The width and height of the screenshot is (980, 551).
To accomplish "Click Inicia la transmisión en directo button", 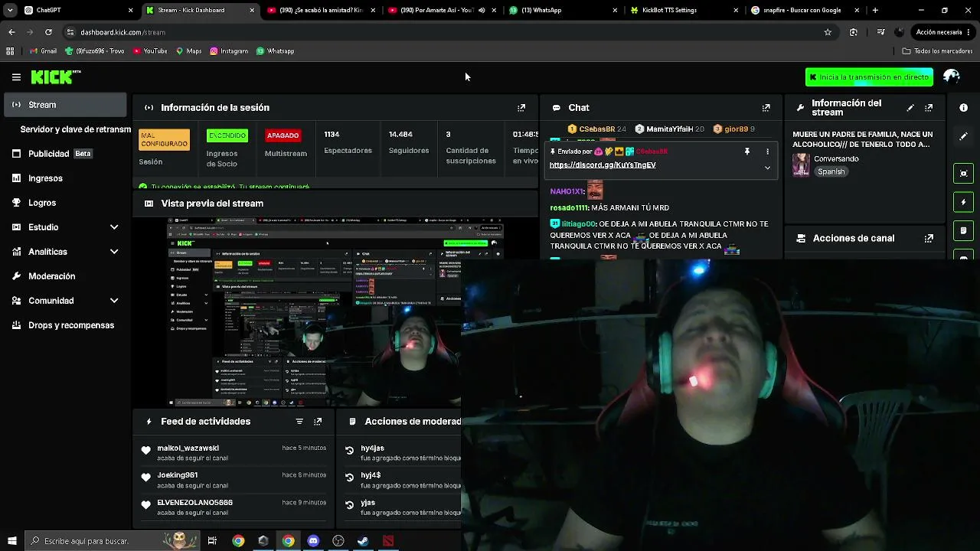I will (x=869, y=77).
